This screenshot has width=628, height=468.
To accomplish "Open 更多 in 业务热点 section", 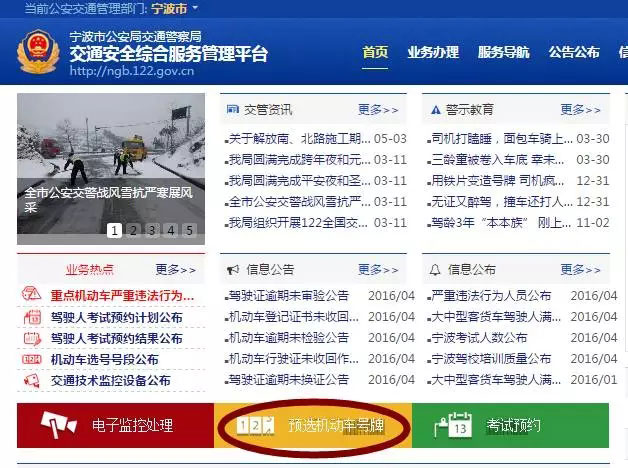I will tap(175, 270).
